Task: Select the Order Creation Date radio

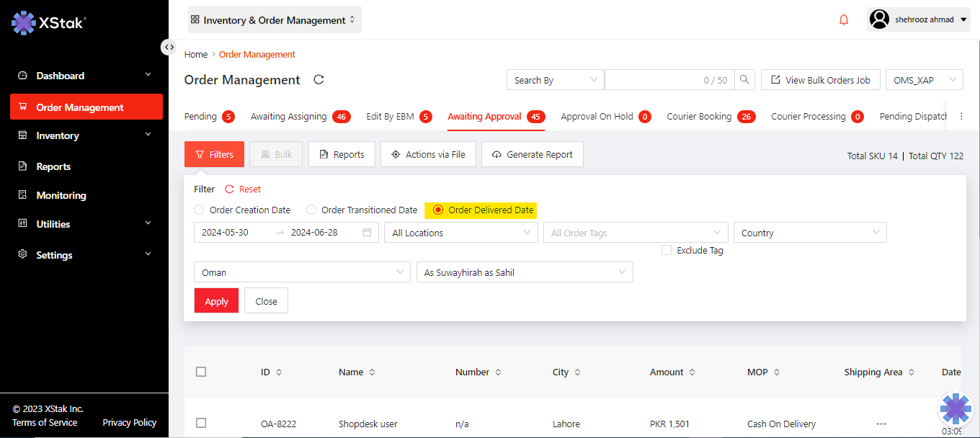Action: pos(200,210)
